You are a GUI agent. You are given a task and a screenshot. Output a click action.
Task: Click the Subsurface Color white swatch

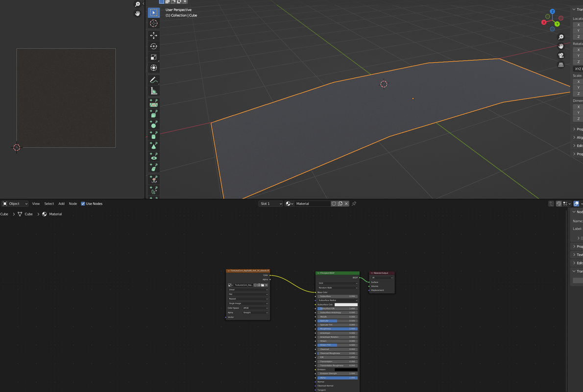point(346,305)
